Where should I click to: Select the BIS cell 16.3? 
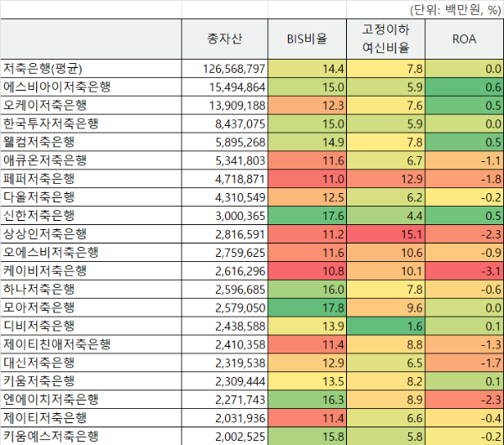coord(307,399)
